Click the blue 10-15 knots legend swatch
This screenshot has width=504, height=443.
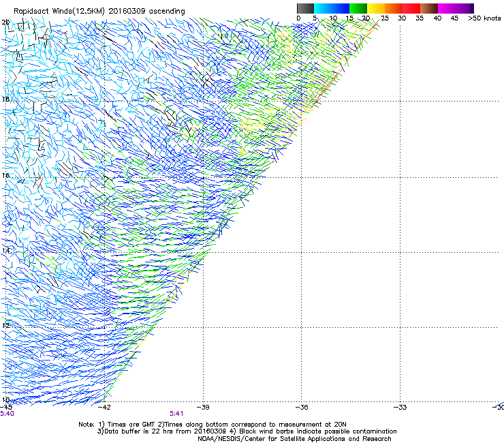pyautogui.click(x=341, y=8)
